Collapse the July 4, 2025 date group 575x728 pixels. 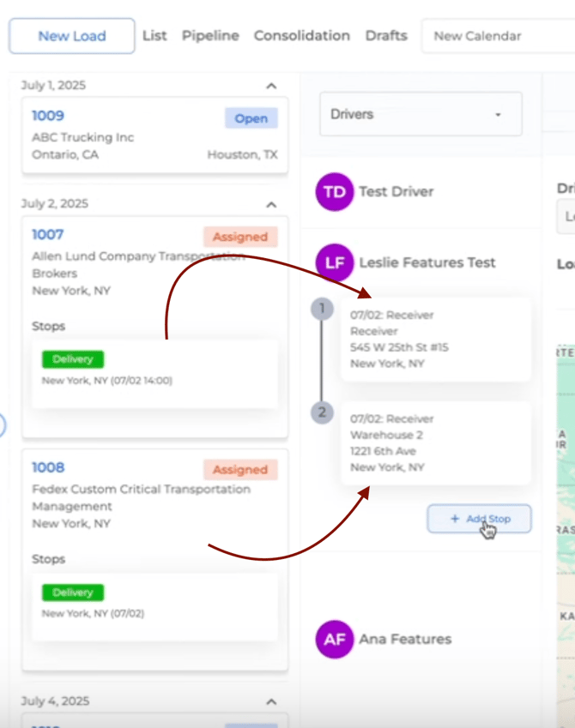pyautogui.click(x=271, y=701)
